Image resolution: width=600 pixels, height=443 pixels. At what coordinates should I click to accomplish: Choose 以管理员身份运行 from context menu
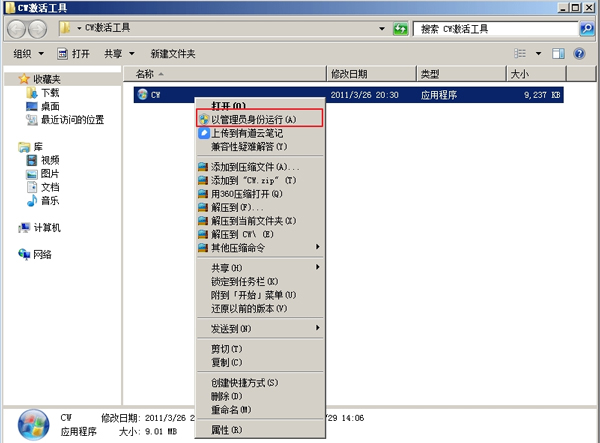260,119
